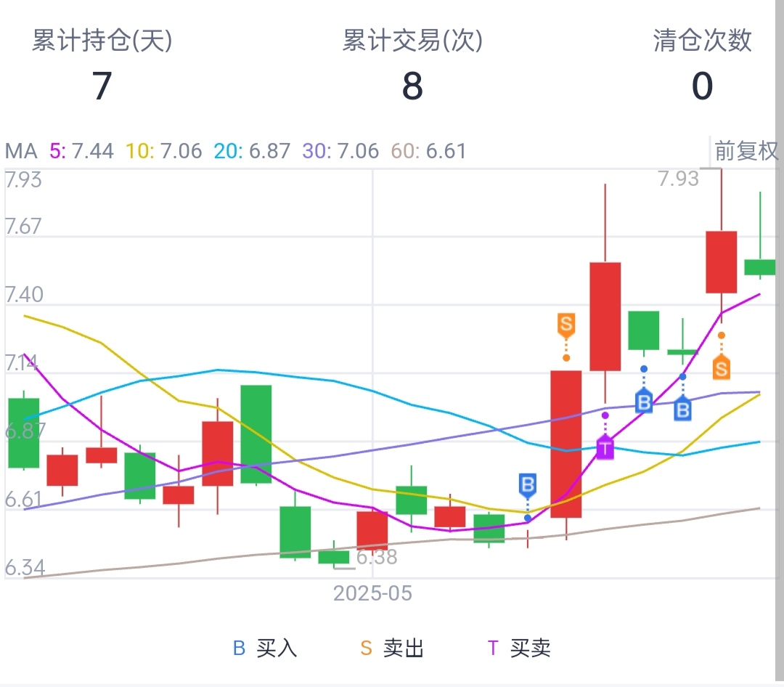This screenshot has height=687, width=784.
Task: Click the 6.38 low price label
Action: (377, 558)
